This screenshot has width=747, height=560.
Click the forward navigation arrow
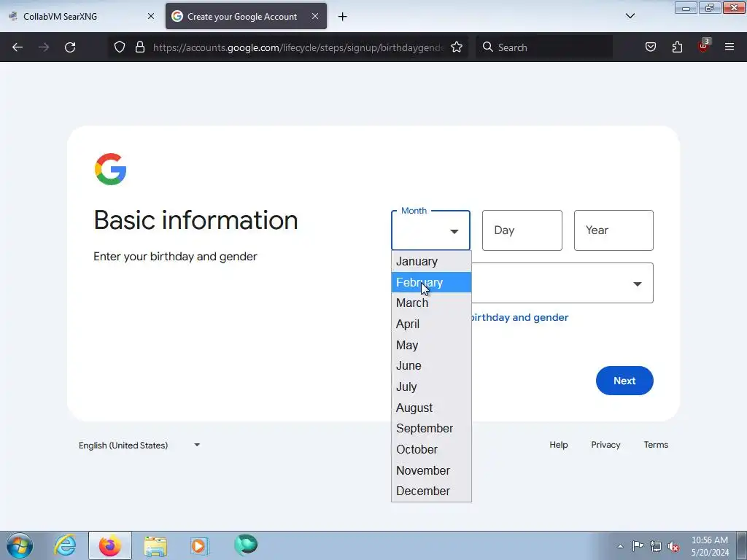(44, 47)
